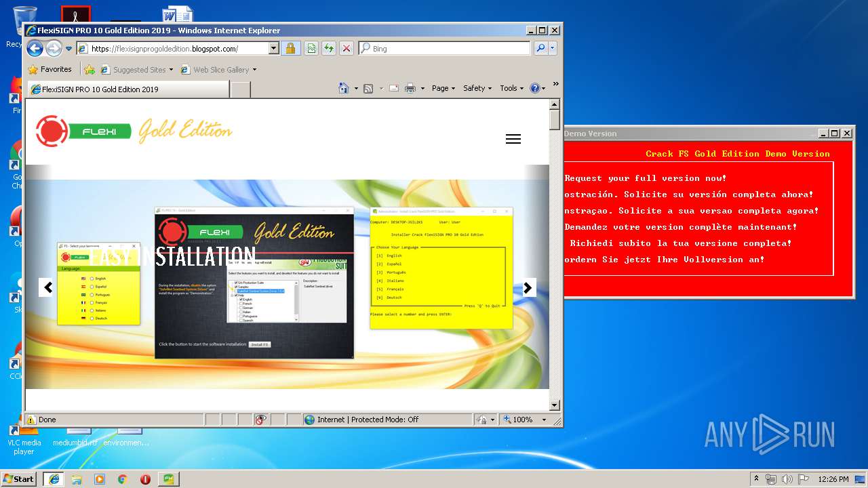Image resolution: width=868 pixels, height=488 pixels.
Task: Click the Print icon
Action: [x=410, y=89]
